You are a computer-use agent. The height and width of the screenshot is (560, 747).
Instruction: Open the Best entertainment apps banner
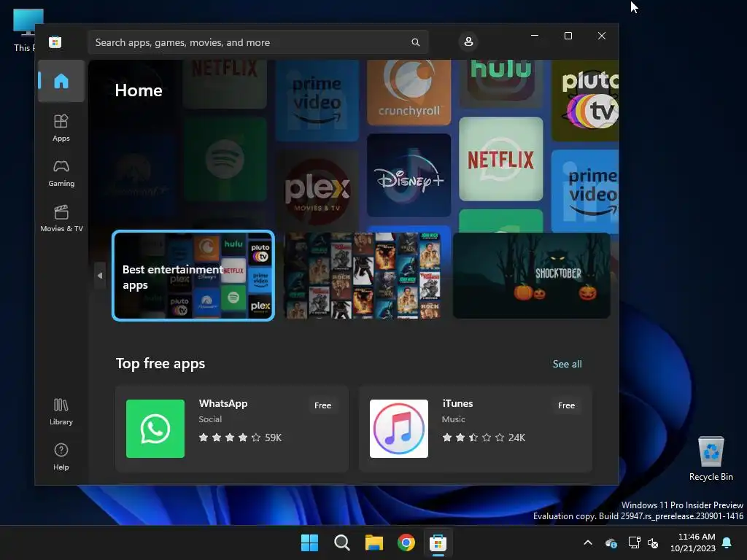[193, 275]
